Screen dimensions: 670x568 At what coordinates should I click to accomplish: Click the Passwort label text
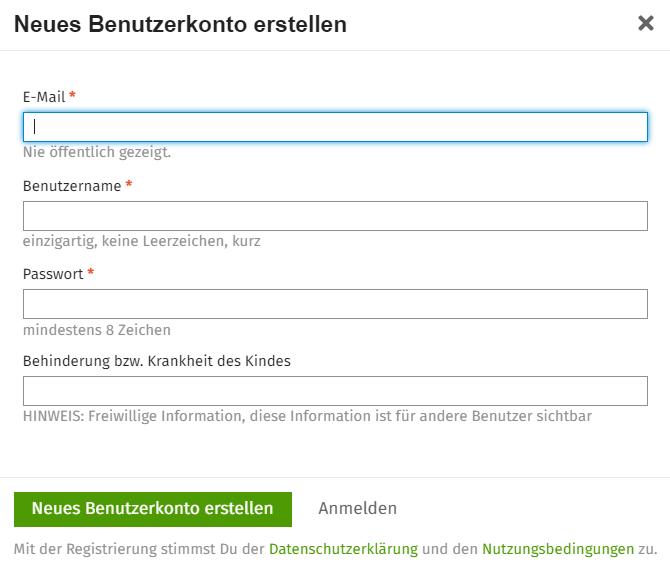pyautogui.click(x=53, y=274)
